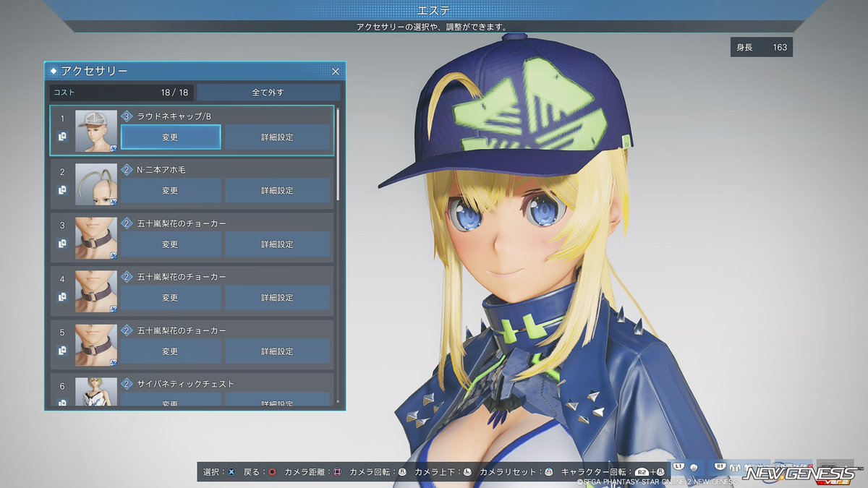Open 詳細設定 in accessory slot 3
This screenshot has height=488, width=868.
coord(277,244)
